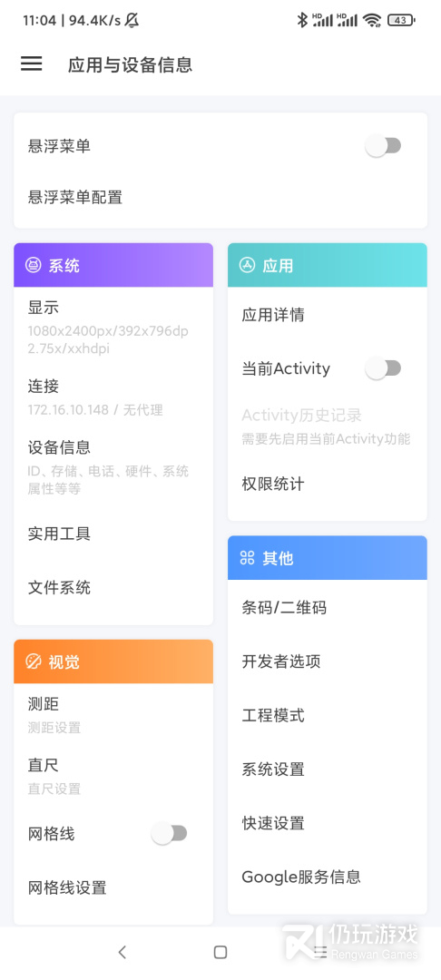Open 网格线设置 options
This screenshot has width=441, height=980.
113,887
